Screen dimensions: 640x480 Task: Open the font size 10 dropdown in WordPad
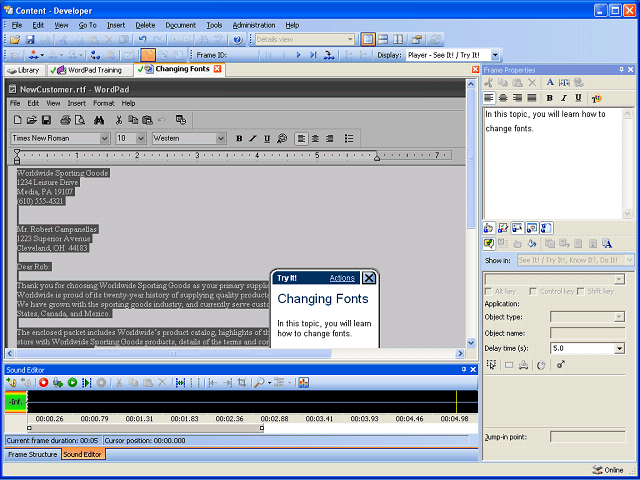(x=141, y=138)
